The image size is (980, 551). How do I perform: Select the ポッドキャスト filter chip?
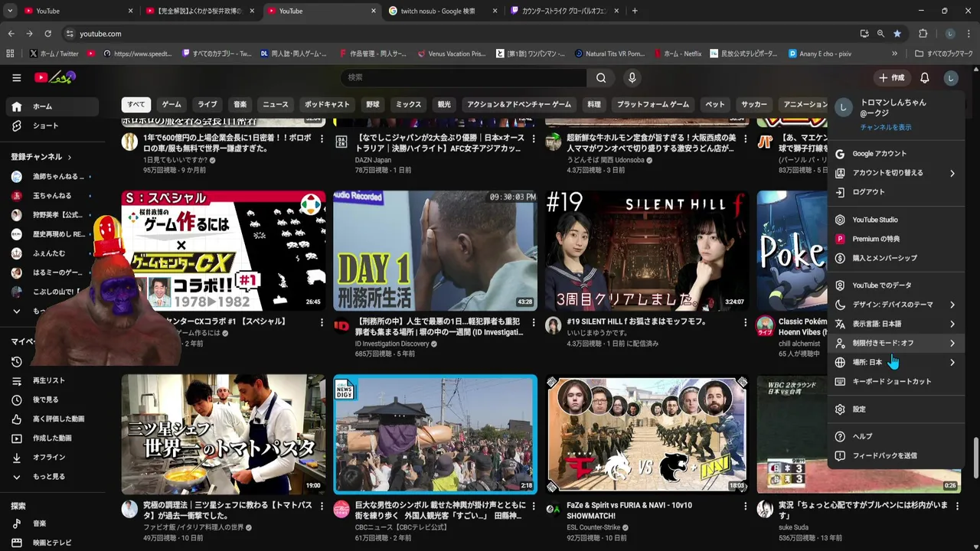click(327, 104)
